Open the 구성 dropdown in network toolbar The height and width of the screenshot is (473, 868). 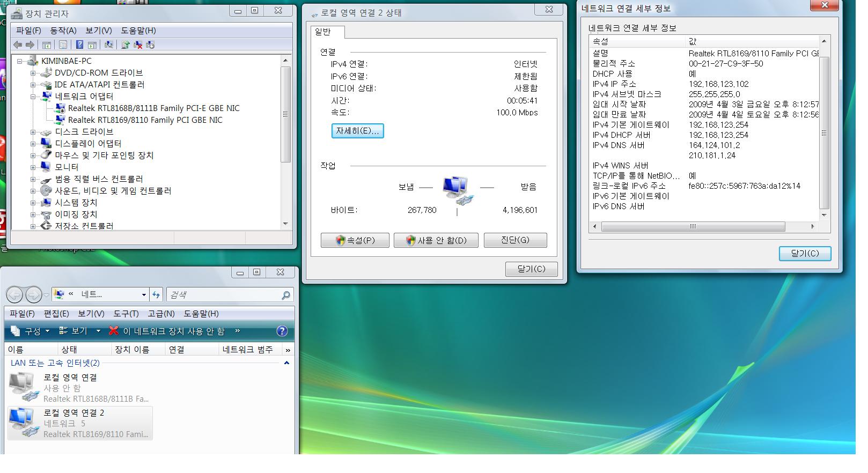point(31,331)
